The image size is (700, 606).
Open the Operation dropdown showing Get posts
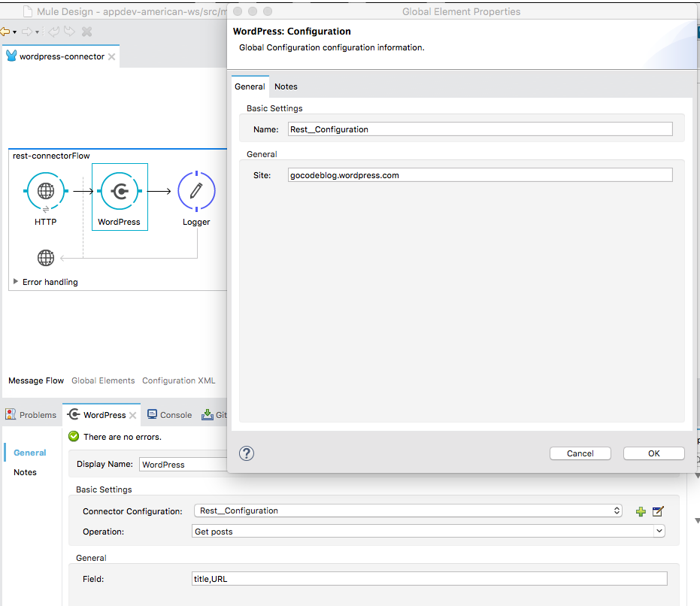tap(429, 532)
